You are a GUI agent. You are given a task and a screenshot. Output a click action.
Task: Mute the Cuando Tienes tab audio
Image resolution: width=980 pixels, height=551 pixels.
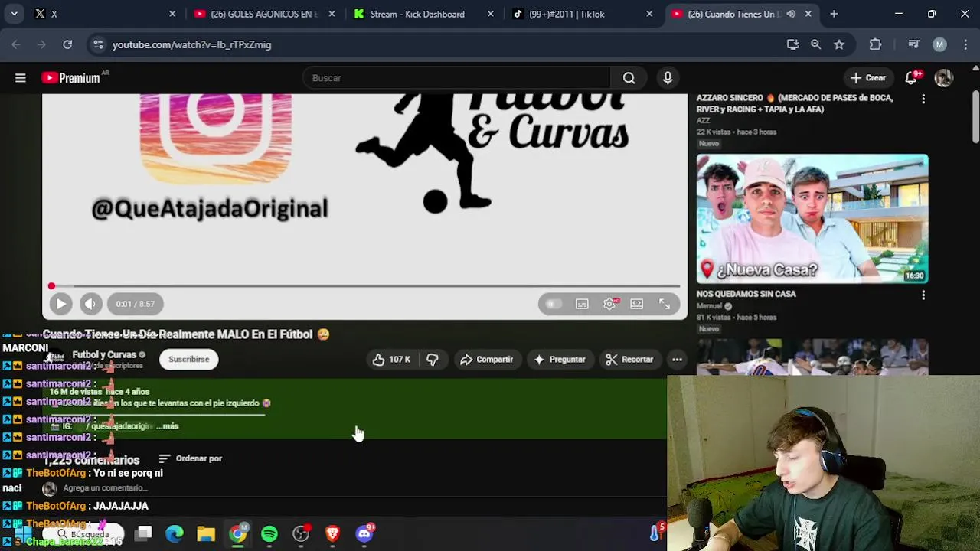[791, 14]
